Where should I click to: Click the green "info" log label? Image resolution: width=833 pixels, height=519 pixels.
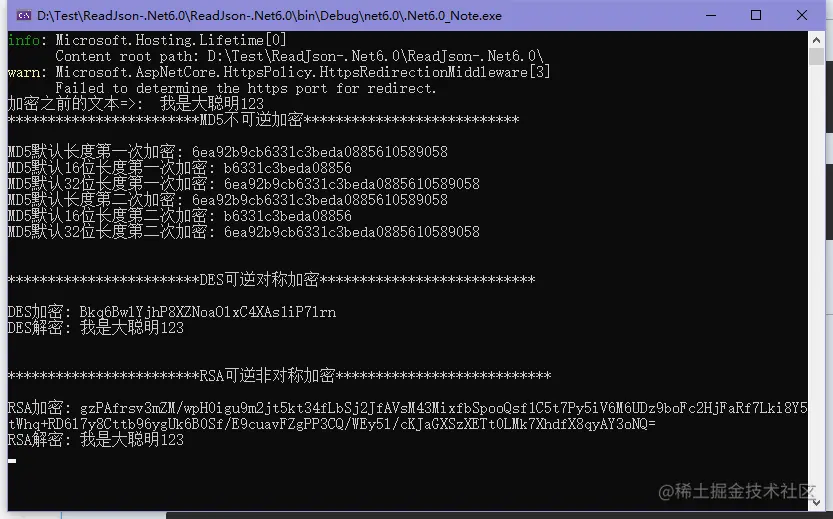click(23, 40)
